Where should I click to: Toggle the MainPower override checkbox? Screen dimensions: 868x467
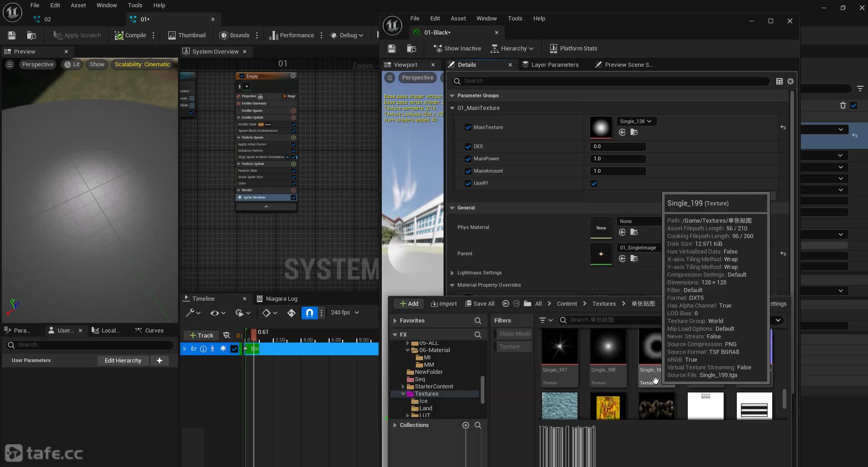tap(468, 159)
